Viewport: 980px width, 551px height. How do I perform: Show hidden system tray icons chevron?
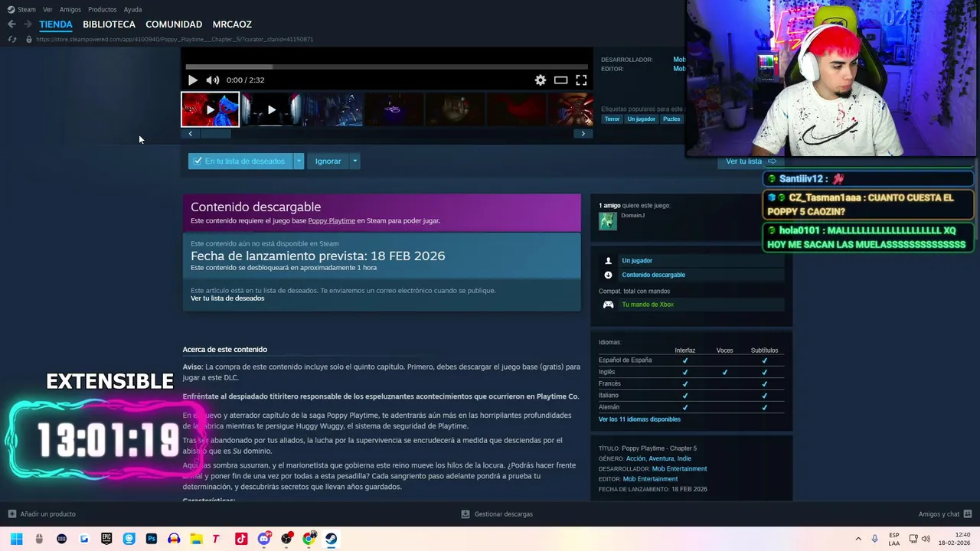858,539
